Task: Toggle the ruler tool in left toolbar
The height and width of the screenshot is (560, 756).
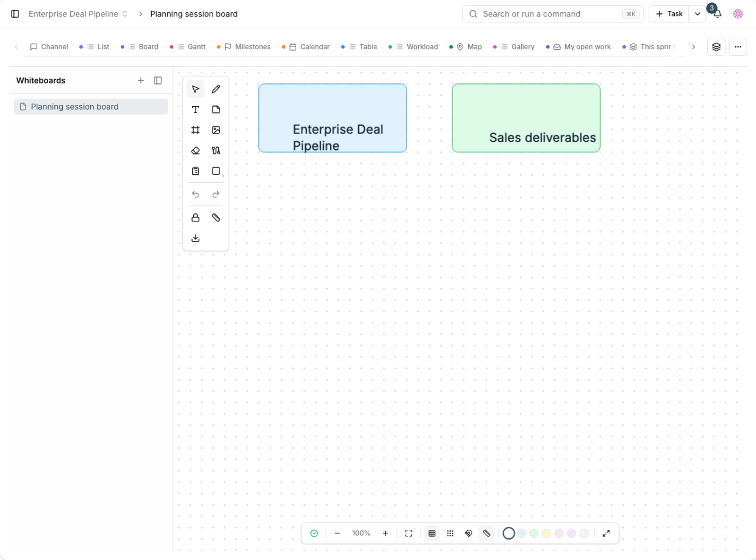Action: coord(216,218)
